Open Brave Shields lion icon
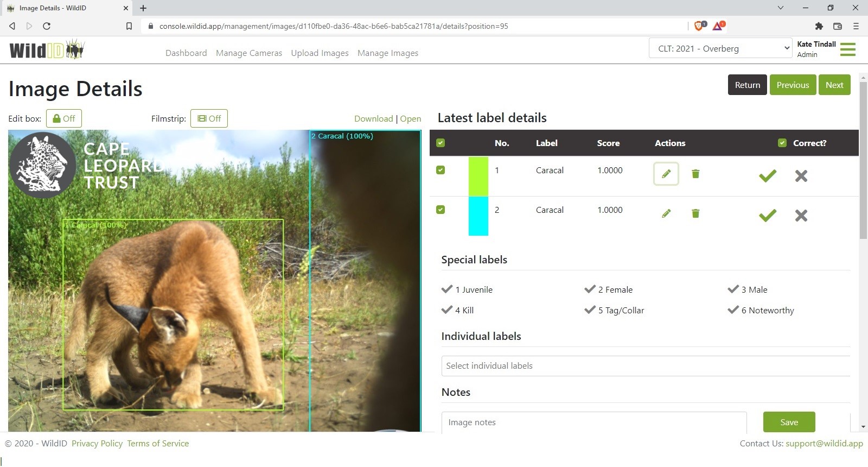Screen dimensions: 868x467 pyautogui.click(x=700, y=26)
